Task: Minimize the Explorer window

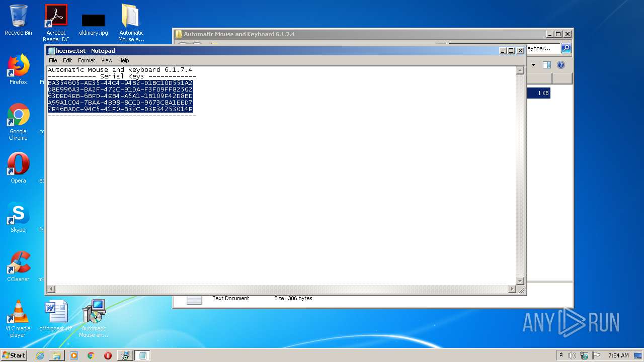Action: 549,34
